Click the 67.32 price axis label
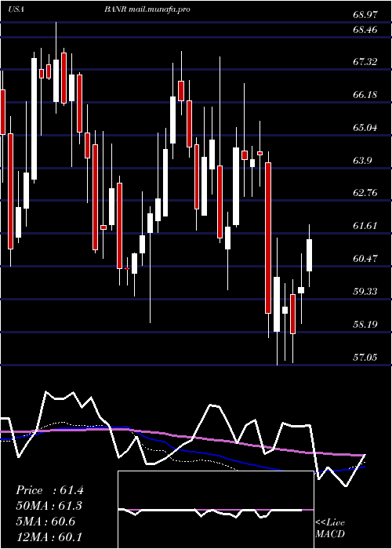 (x=365, y=62)
